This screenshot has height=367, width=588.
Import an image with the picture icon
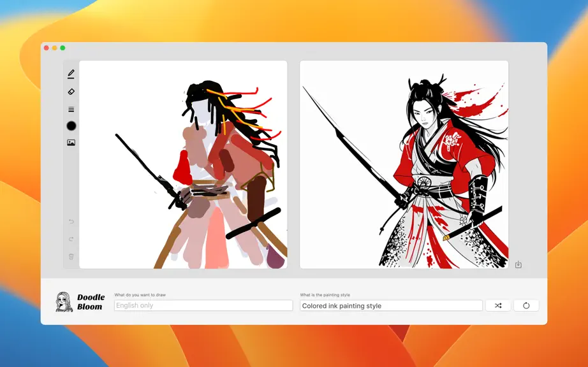[x=71, y=143]
